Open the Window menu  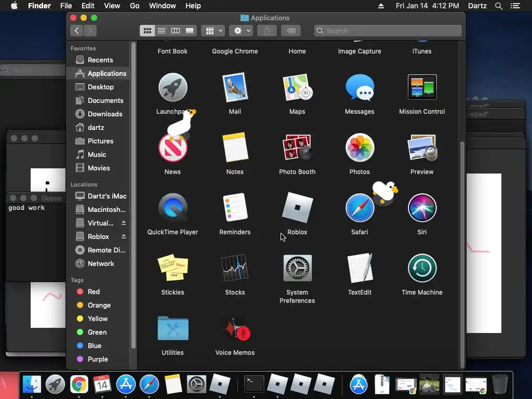click(163, 6)
